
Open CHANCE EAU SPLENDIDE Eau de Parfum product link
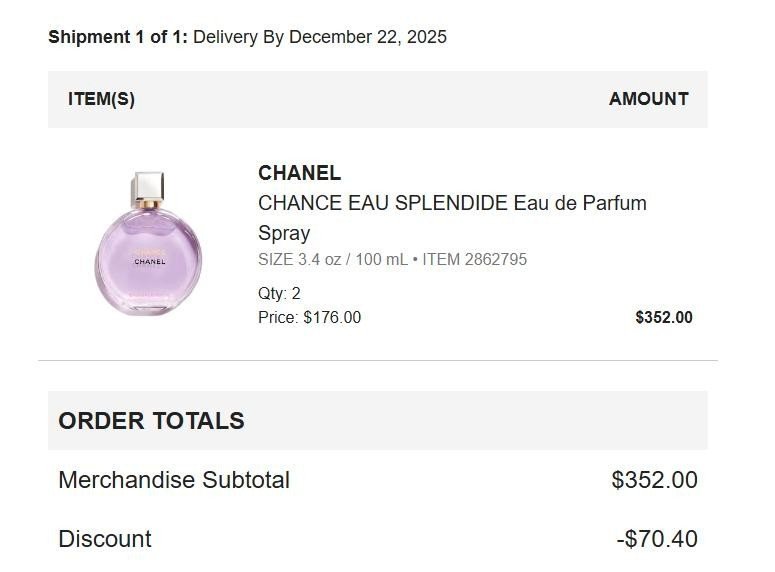click(452, 218)
